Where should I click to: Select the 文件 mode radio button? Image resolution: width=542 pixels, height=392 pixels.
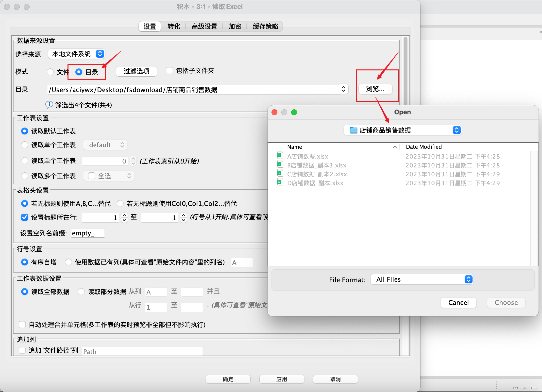pyautogui.click(x=50, y=72)
